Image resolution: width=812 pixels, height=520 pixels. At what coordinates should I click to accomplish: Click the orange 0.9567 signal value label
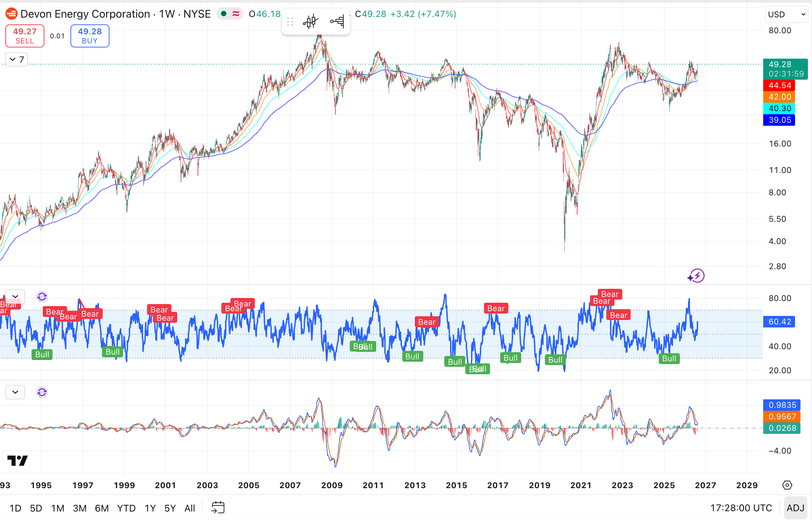tap(782, 416)
